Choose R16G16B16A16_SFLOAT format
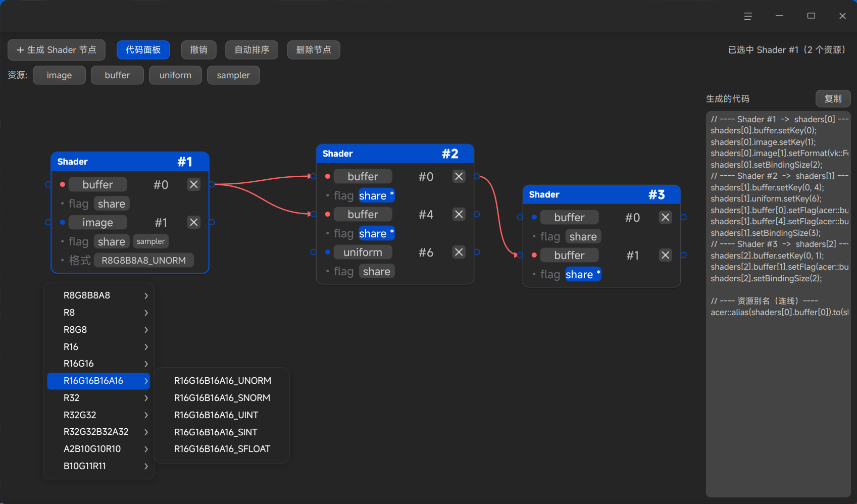857x504 pixels. click(x=222, y=449)
